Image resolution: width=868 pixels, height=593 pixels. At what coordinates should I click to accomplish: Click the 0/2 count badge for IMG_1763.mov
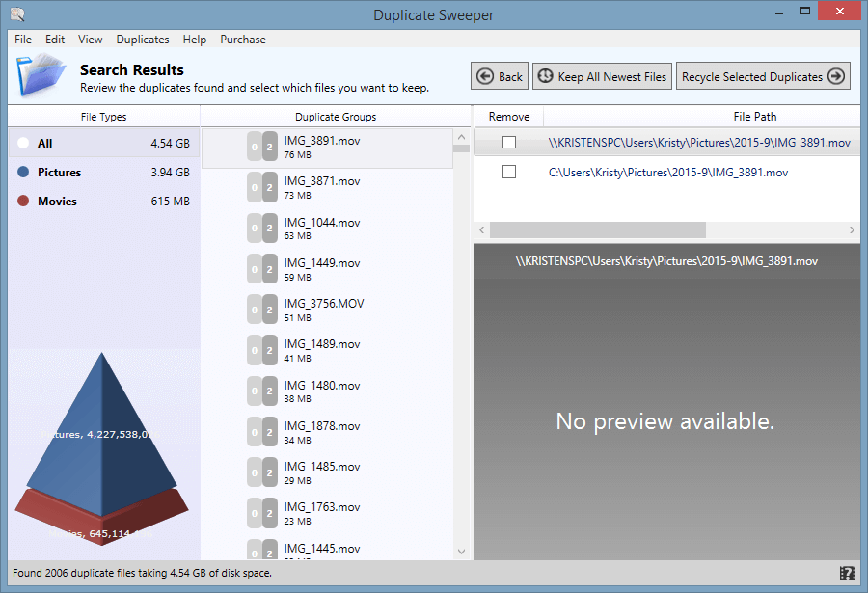coord(262,513)
